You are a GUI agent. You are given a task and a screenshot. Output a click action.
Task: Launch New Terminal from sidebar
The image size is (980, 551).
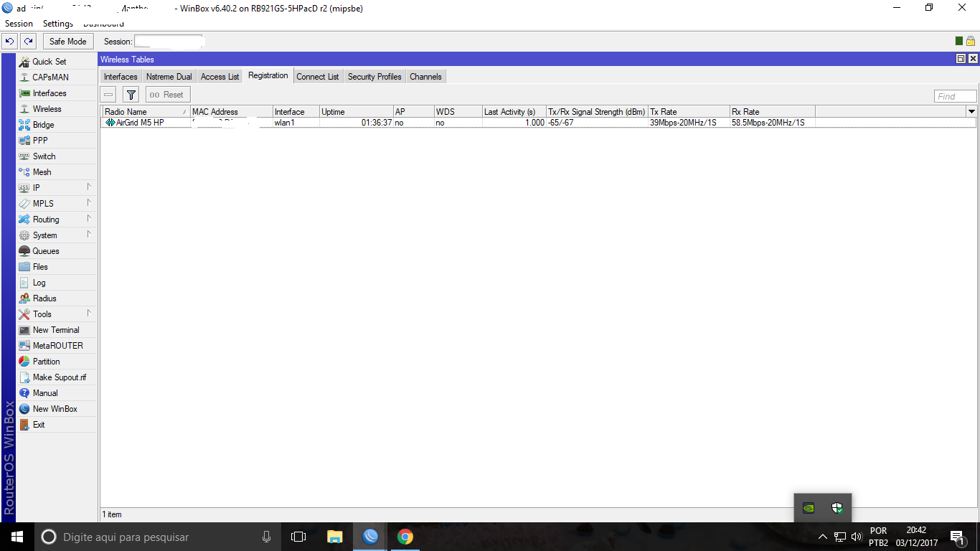(56, 330)
